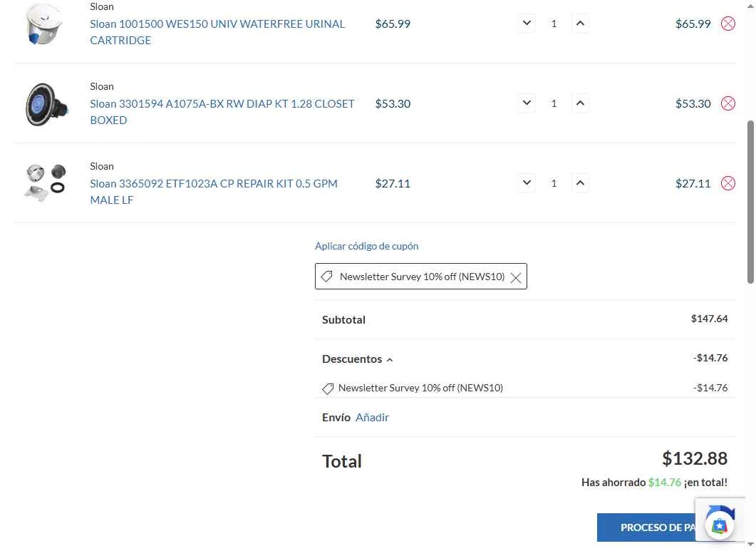This screenshot has height=551, width=756.
Task: Increase quantity of Urinal Cartridge
Action: pos(580,23)
